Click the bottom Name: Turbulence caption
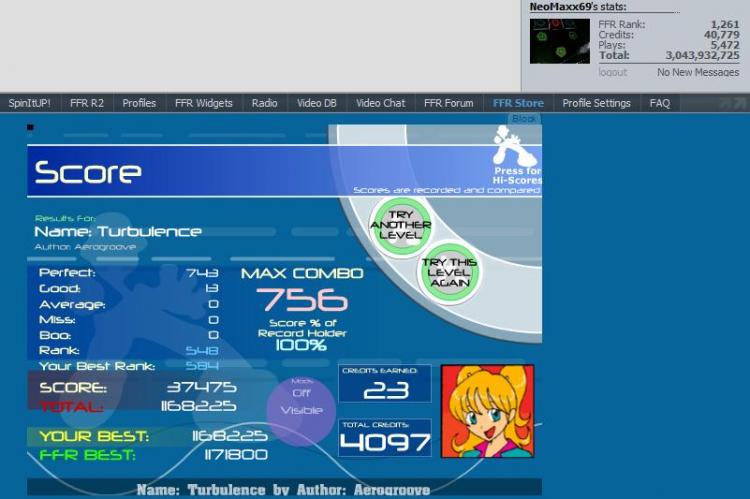Viewport: 750px width, 499px height. click(283, 490)
